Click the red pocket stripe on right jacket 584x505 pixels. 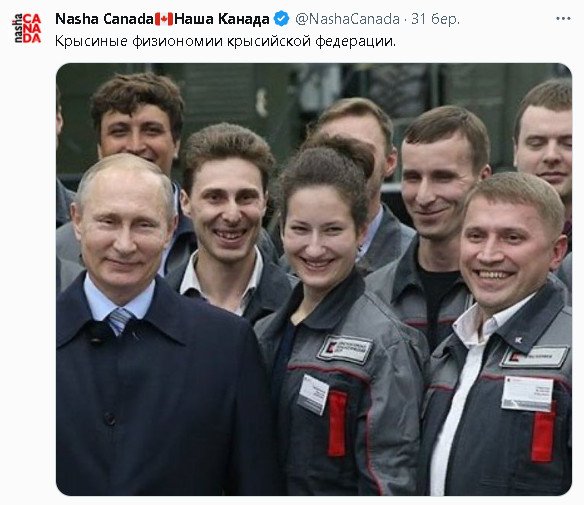[x=544, y=436]
